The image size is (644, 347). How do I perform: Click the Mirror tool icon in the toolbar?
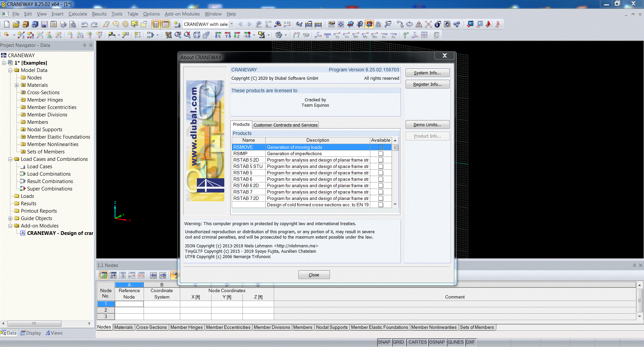[x=419, y=24]
